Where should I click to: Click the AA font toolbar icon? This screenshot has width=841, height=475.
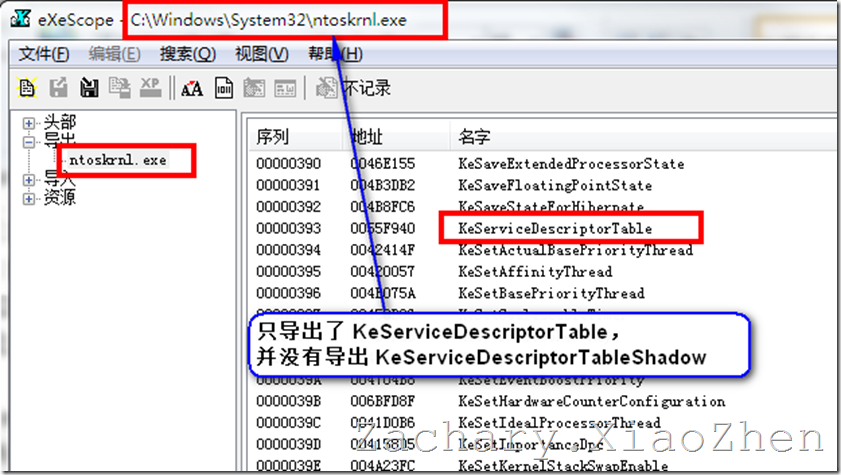click(191, 88)
